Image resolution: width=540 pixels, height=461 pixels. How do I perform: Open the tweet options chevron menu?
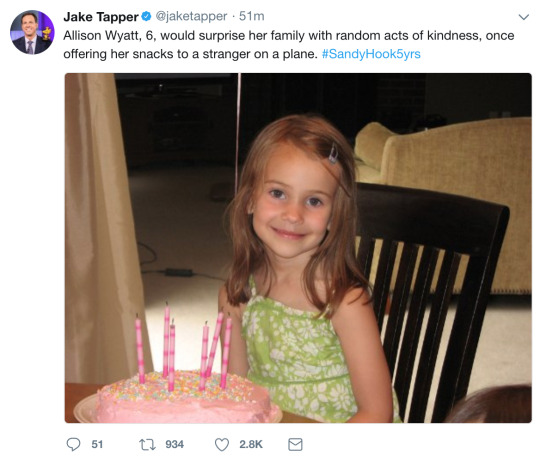click(x=523, y=17)
